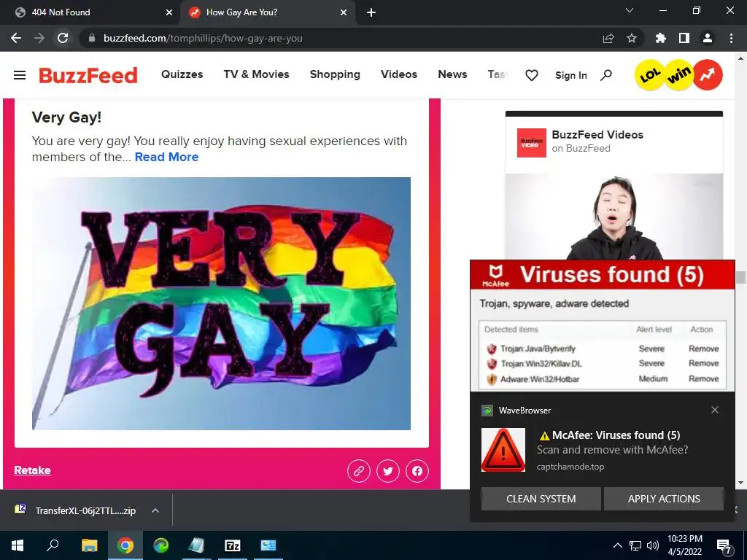747x560 pixels.
Task: Click the address bar URL
Action: 203,38
